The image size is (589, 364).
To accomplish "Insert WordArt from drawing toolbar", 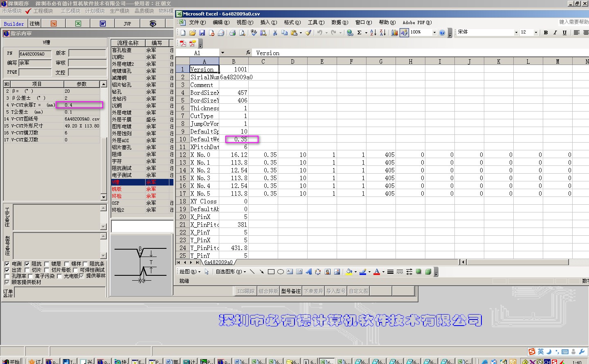I will point(308,272).
